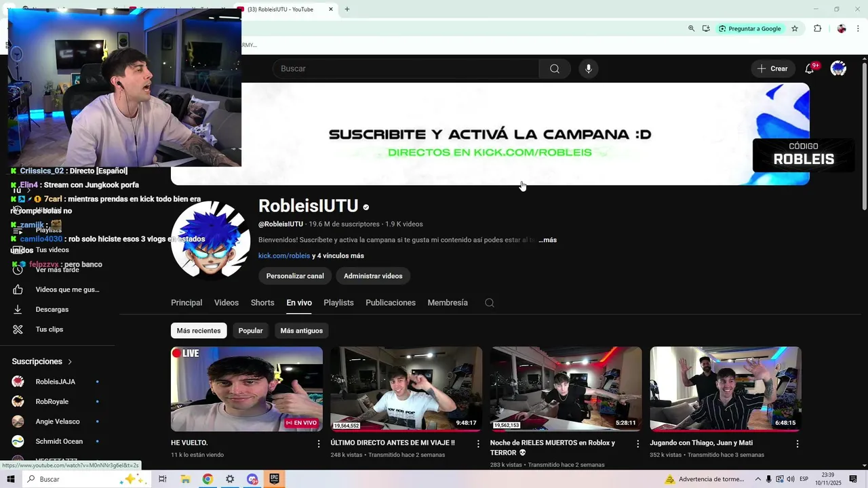
Task: Close the RobleisIUTU - YouTube tab
Action: [x=331, y=9]
